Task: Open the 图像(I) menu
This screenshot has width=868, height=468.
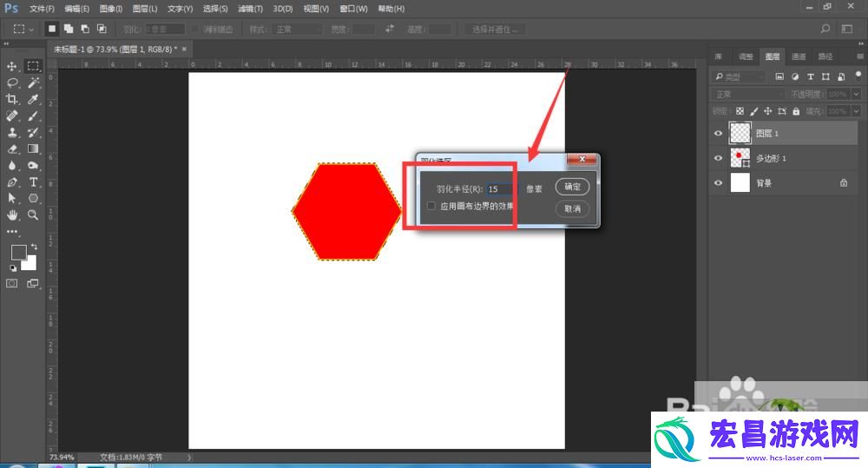Action: click(111, 9)
